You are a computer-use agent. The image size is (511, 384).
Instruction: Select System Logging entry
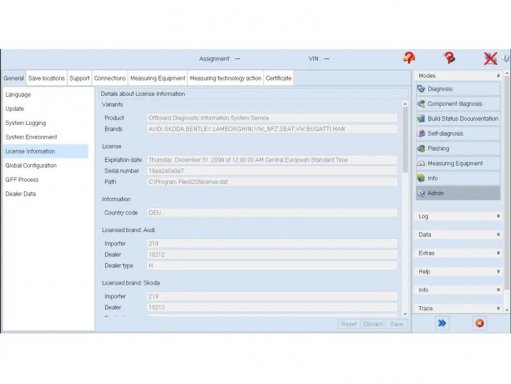click(x=46, y=123)
